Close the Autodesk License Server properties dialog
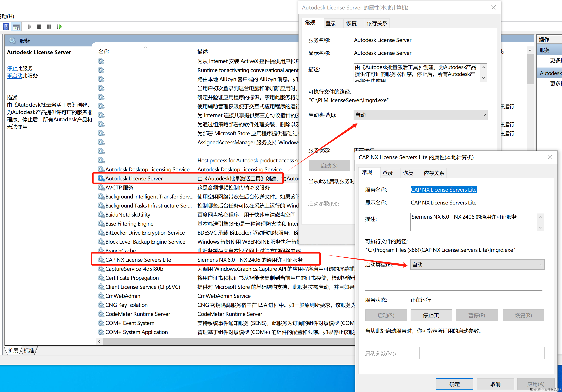 (493, 7)
